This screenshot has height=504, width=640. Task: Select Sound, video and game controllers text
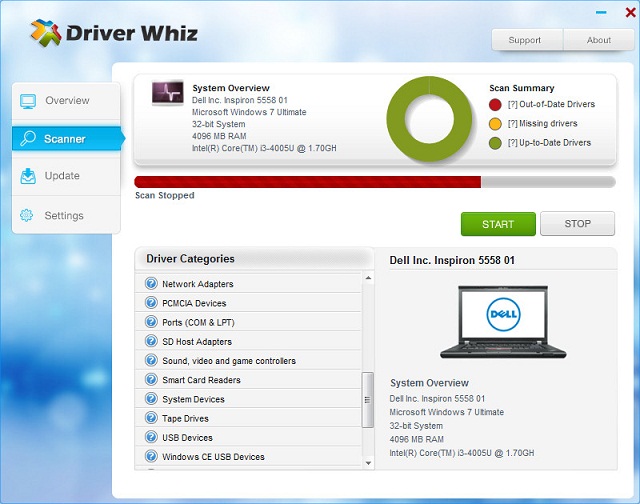229,361
